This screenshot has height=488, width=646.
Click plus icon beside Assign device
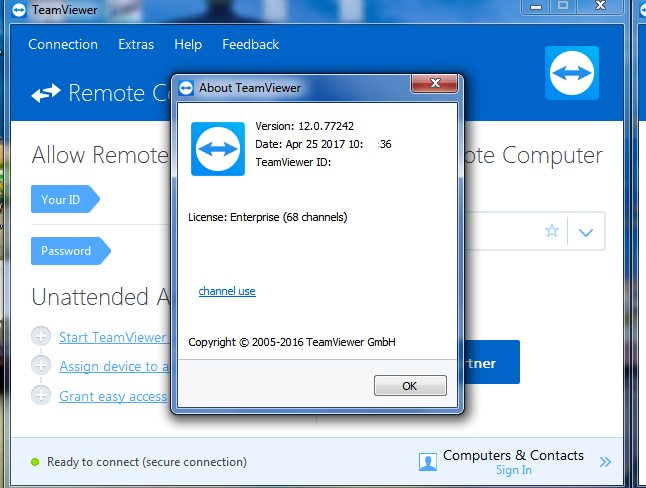41,365
